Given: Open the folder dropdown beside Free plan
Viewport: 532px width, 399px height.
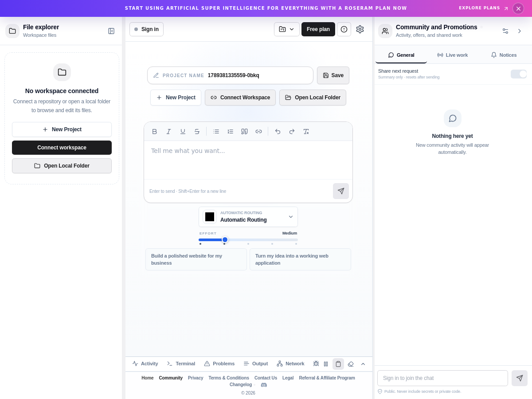Looking at the screenshot, I should pos(287,29).
